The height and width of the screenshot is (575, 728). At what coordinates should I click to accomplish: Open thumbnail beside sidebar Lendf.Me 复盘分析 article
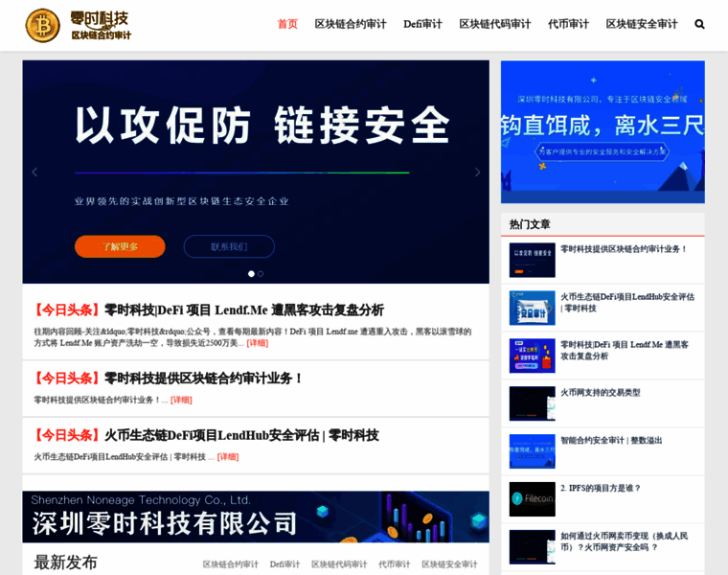(532, 356)
